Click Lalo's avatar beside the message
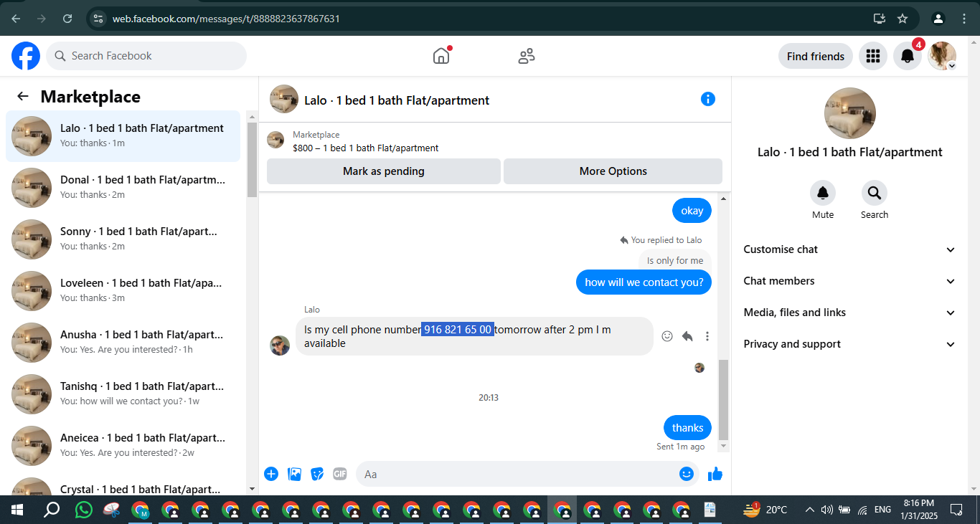Viewport: 980px width, 524px height. coord(280,346)
